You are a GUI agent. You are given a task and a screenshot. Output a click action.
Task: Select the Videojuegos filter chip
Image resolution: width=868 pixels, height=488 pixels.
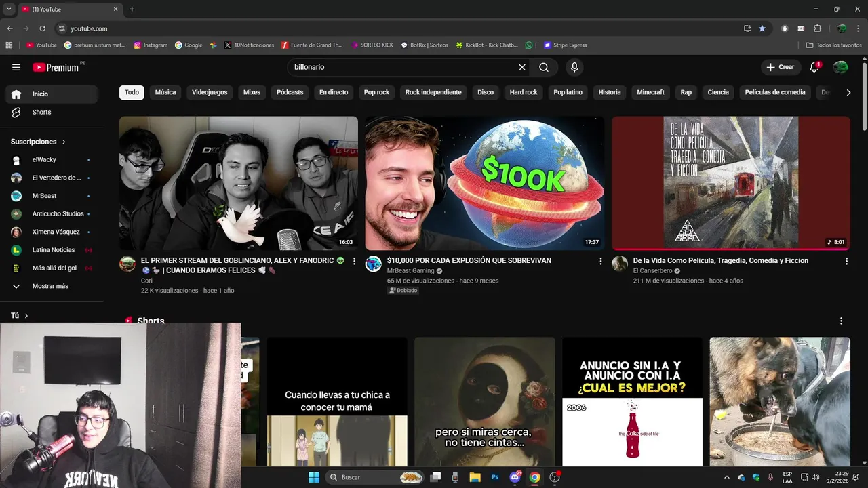pyautogui.click(x=210, y=92)
